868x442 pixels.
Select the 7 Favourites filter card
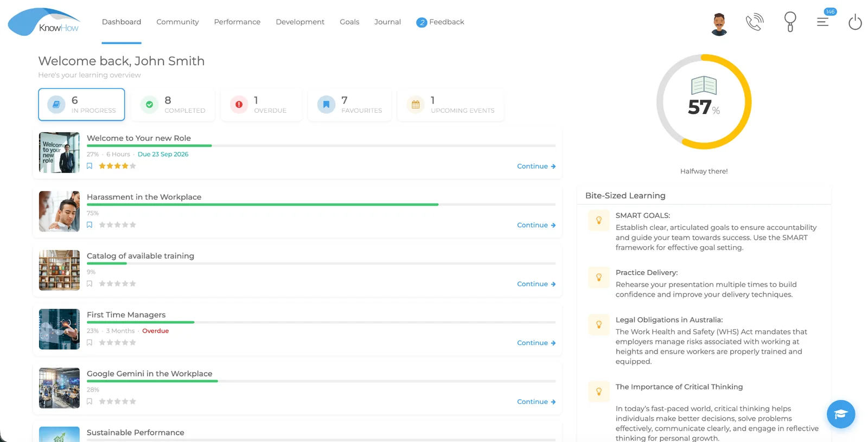350,105
